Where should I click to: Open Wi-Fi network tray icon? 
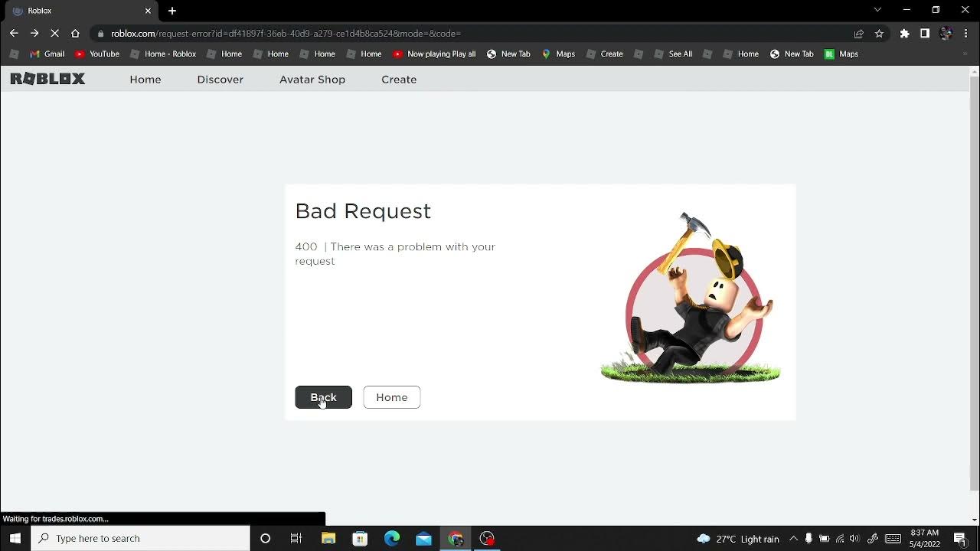[840, 539]
